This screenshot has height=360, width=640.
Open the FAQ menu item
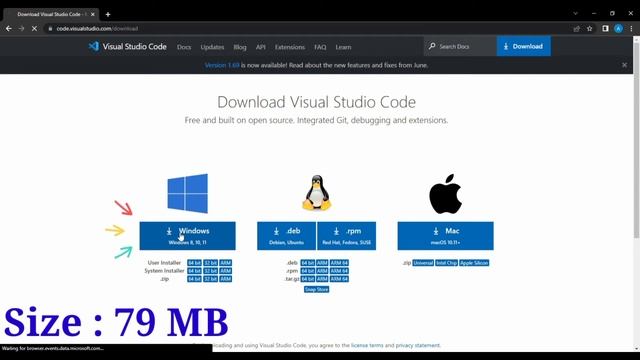[x=320, y=47]
